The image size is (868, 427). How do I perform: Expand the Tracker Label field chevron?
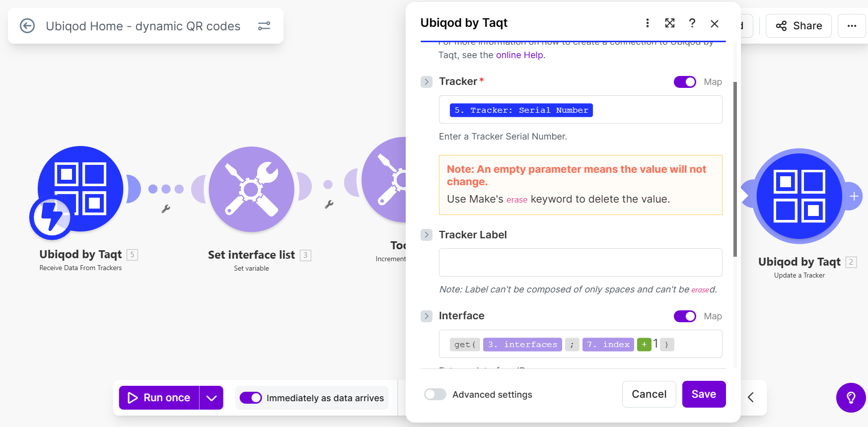(427, 235)
